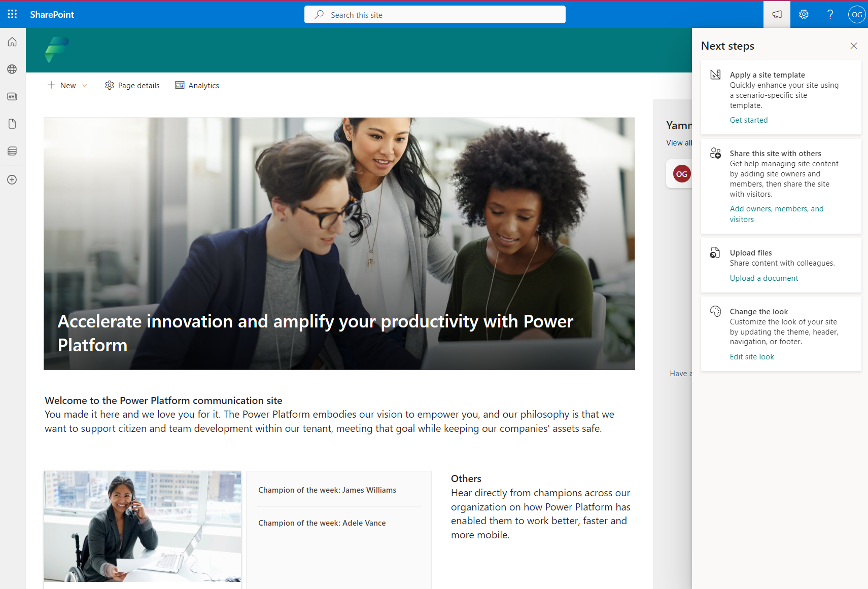Close the Next steps panel
The width and height of the screenshot is (868, 589).
pyautogui.click(x=853, y=46)
